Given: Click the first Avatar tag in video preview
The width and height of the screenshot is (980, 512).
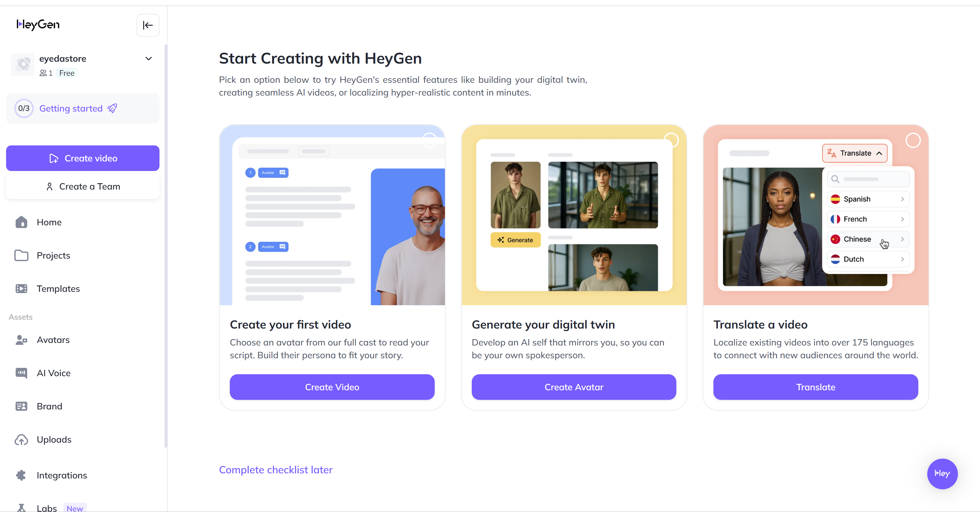Looking at the screenshot, I should pyautogui.click(x=273, y=173).
